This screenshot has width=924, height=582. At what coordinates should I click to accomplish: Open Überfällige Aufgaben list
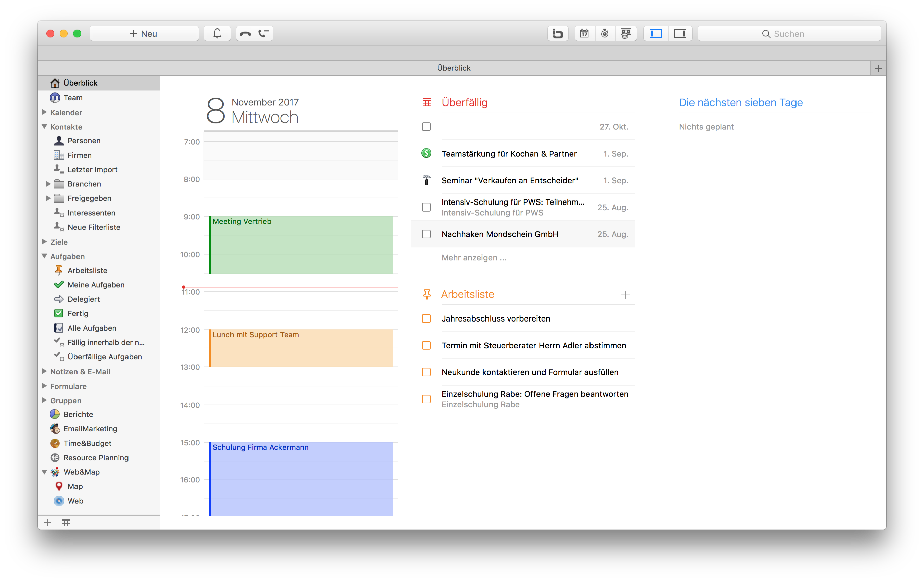pos(105,357)
